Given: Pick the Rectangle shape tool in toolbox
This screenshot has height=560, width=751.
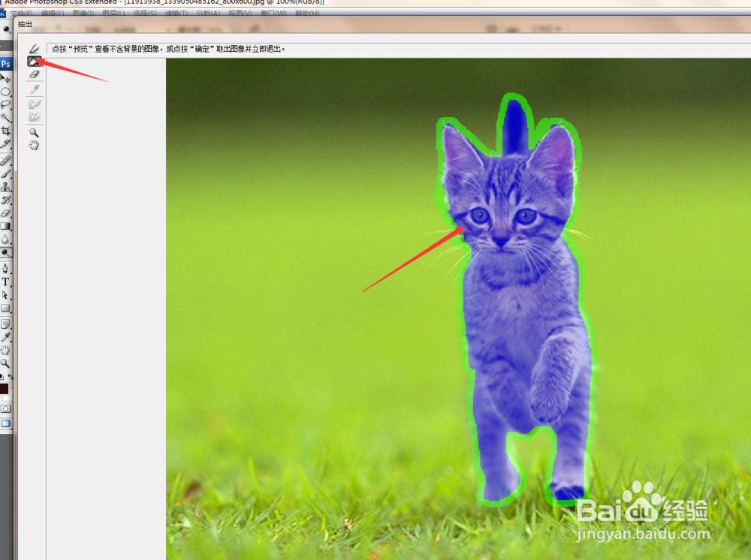Looking at the screenshot, I should [x=6, y=309].
